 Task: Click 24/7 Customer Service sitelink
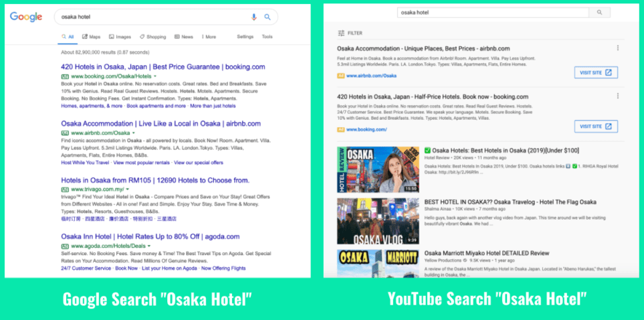pos(86,268)
